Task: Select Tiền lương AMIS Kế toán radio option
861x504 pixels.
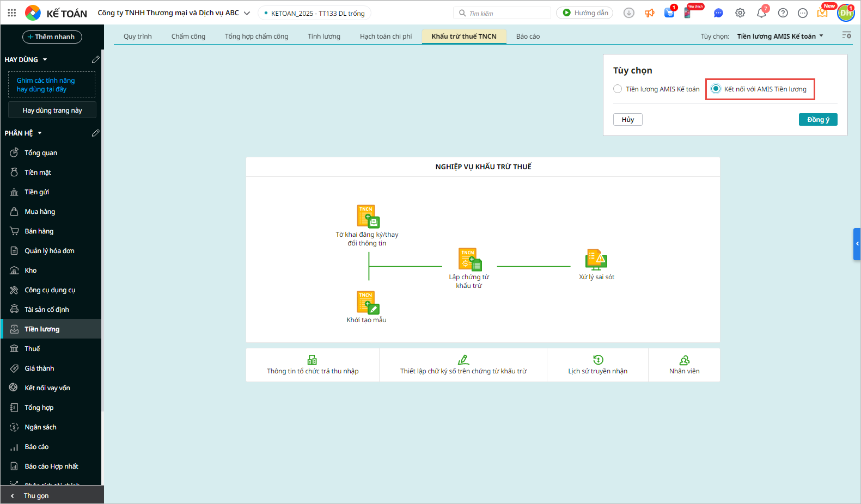Action: [x=618, y=89]
